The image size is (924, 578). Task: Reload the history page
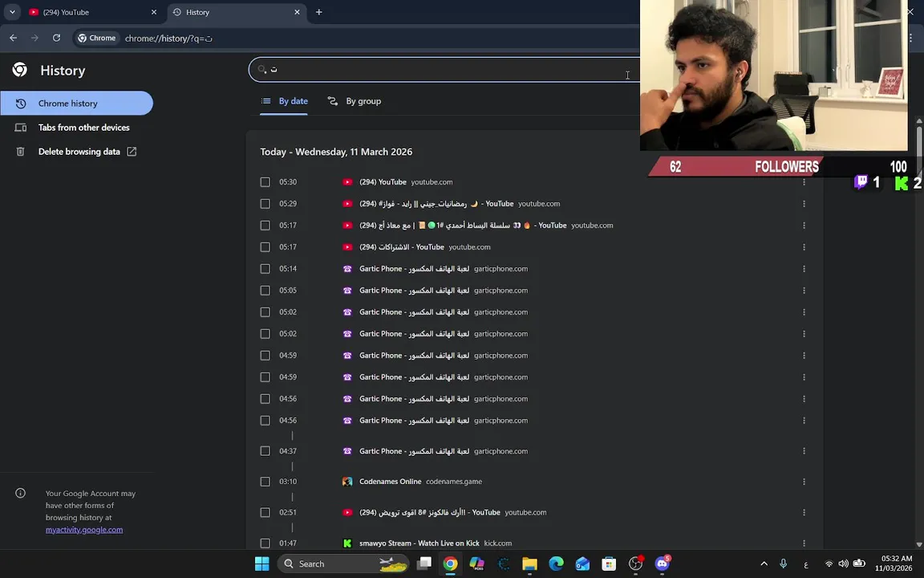(x=57, y=38)
